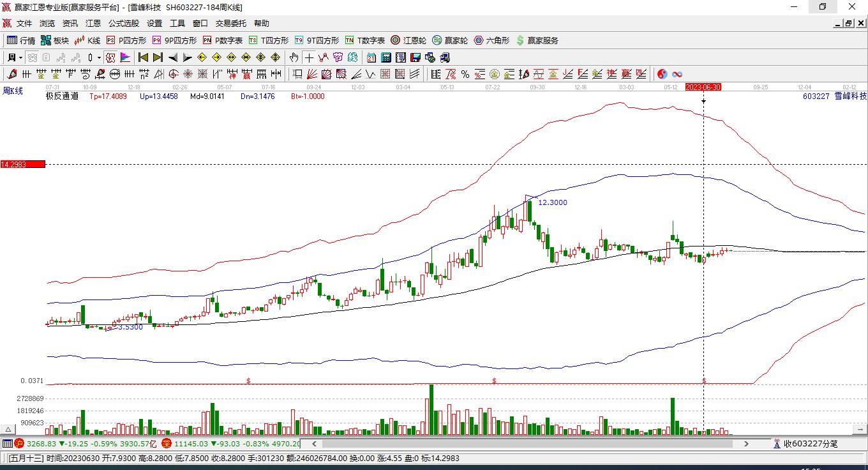Click the red-blue yin-yang icon
This screenshot has width=868, height=470.
(x=662, y=74)
